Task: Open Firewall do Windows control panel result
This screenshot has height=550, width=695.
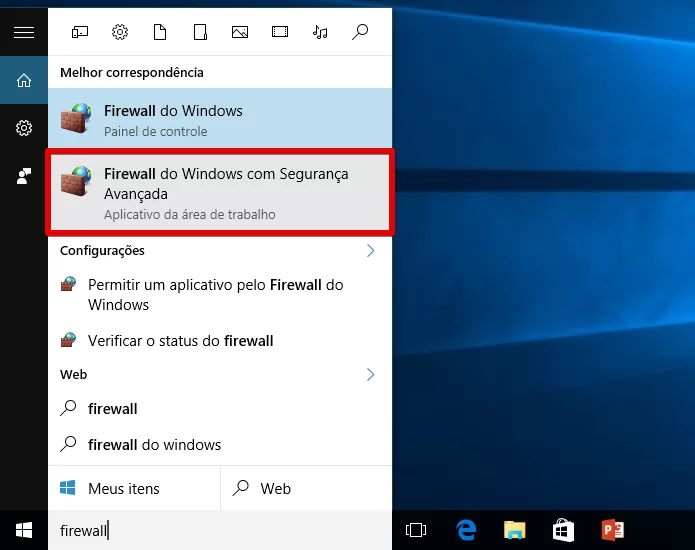Action: 220,118
